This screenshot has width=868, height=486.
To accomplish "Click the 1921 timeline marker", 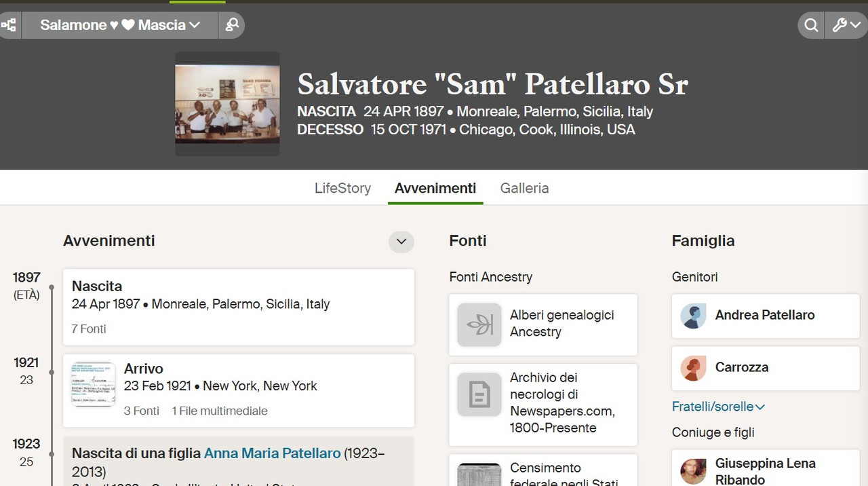I will [52, 372].
